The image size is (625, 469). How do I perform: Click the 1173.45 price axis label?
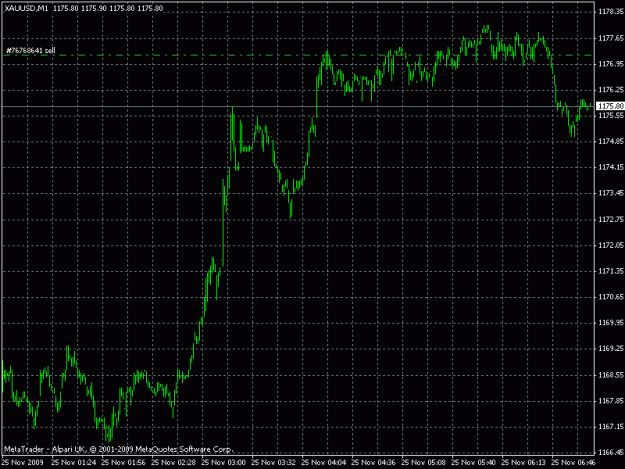[x=611, y=193]
